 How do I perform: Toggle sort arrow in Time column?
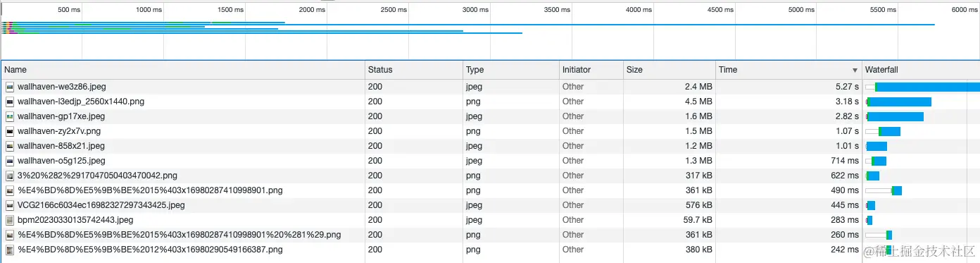[855, 71]
